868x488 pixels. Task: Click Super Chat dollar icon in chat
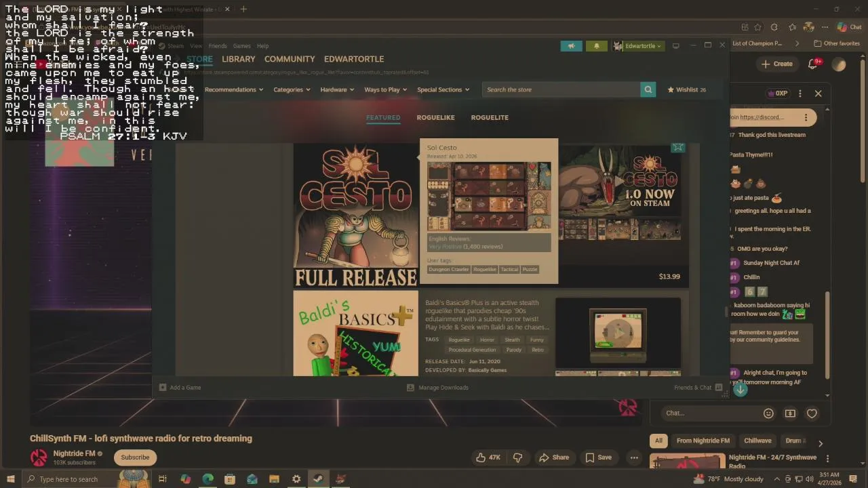(790, 413)
